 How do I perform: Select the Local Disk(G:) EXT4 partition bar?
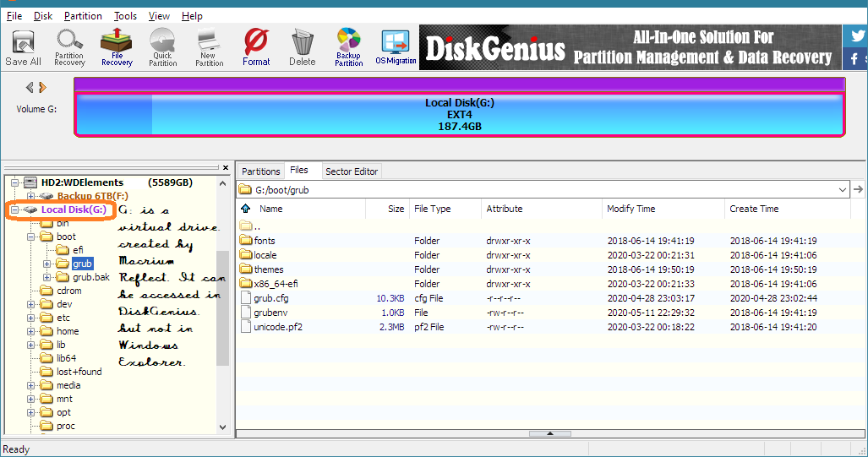[459, 114]
